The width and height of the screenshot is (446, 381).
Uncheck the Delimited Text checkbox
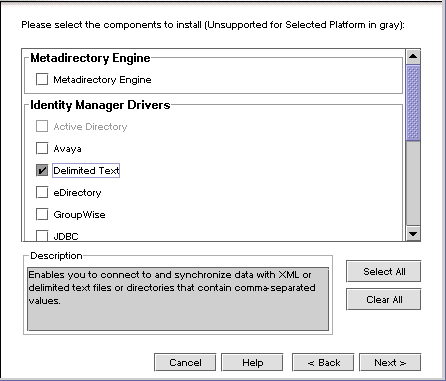click(42, 170)
